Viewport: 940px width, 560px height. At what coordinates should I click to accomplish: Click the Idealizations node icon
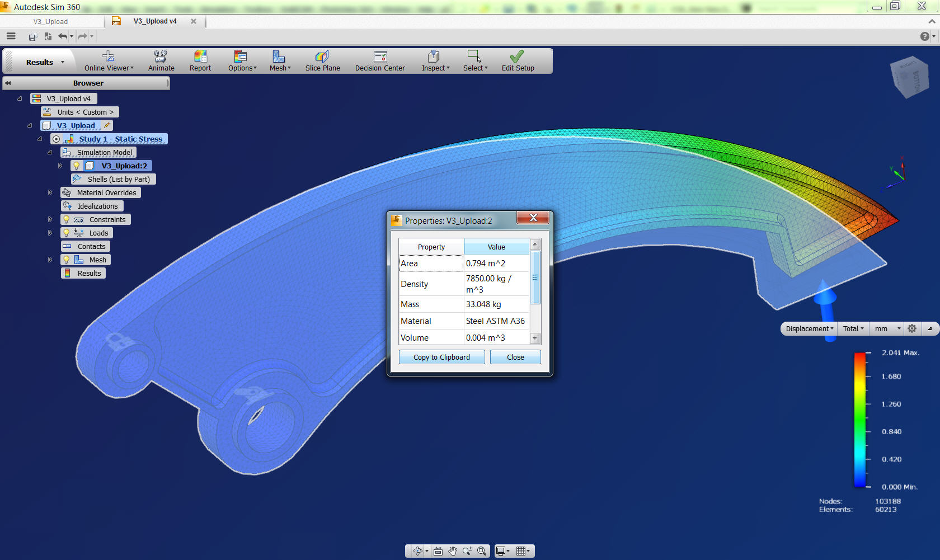click(x=67, y=206)
